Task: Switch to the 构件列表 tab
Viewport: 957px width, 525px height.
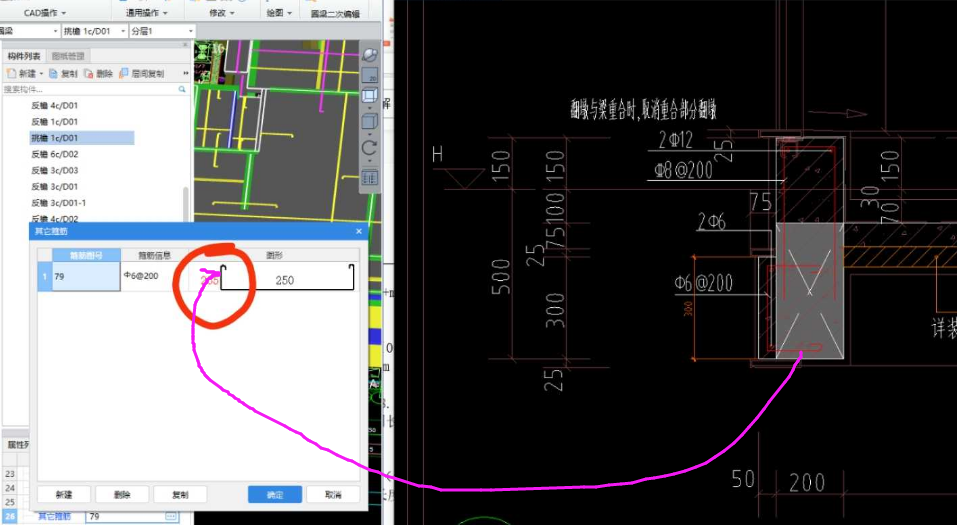Action: click(24, 56)
